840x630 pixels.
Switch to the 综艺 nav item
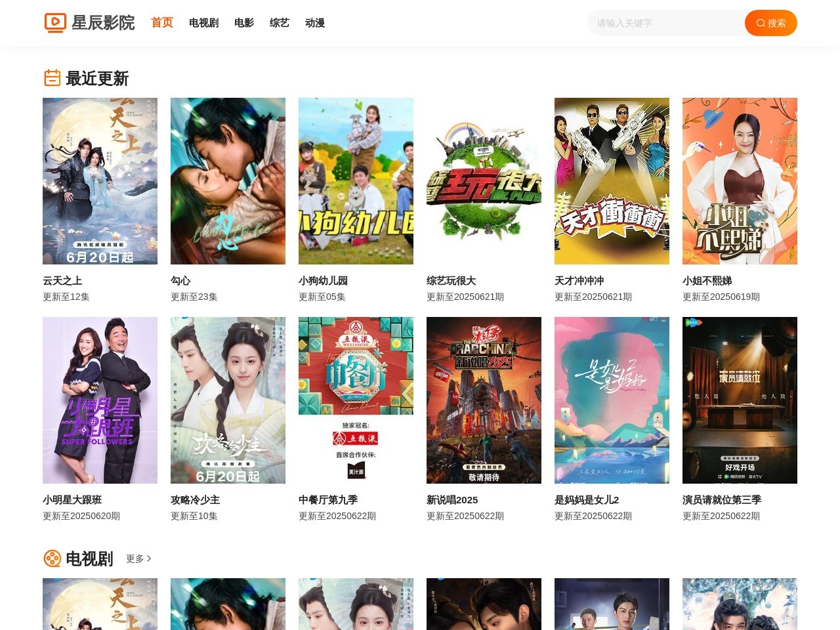click(280, 23)
